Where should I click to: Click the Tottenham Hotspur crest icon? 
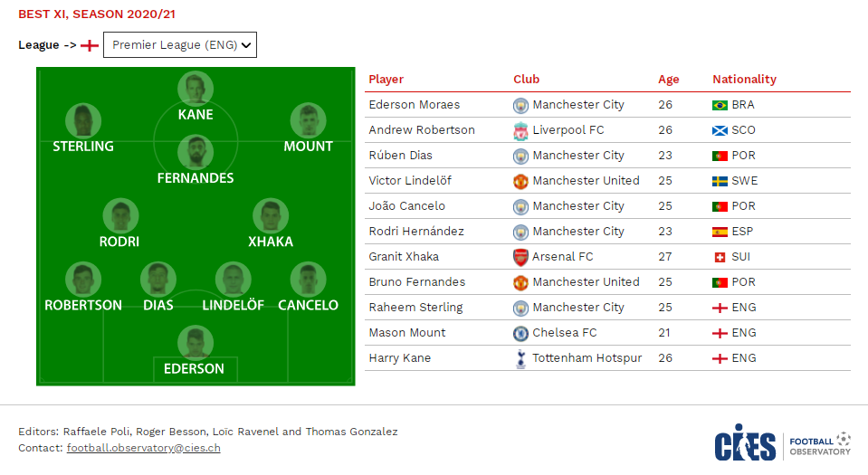(x=520, y=359)
